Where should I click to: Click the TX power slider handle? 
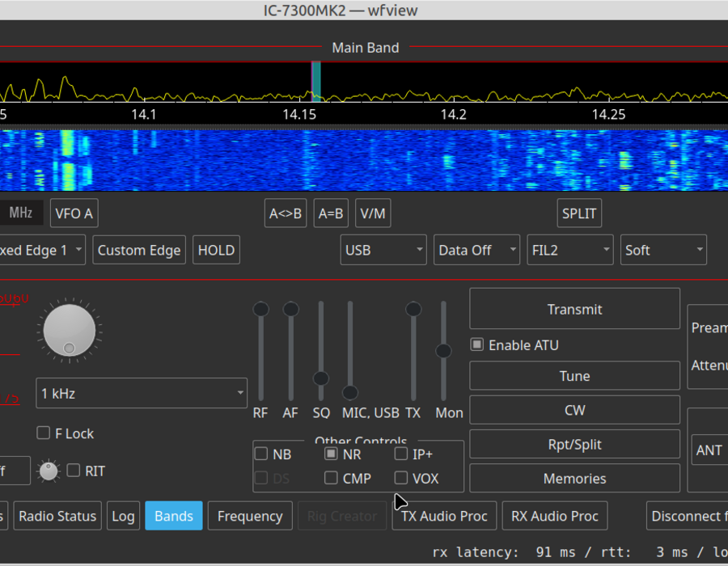[413, 309]
